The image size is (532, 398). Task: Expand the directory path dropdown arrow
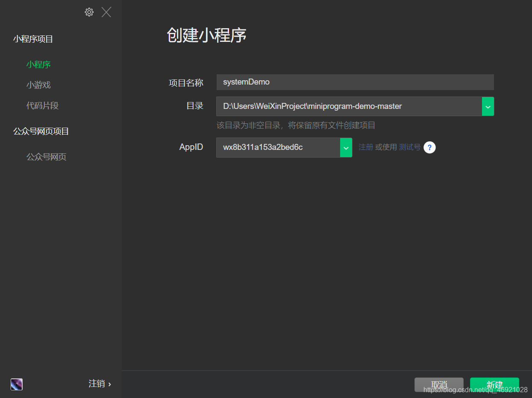488,106
